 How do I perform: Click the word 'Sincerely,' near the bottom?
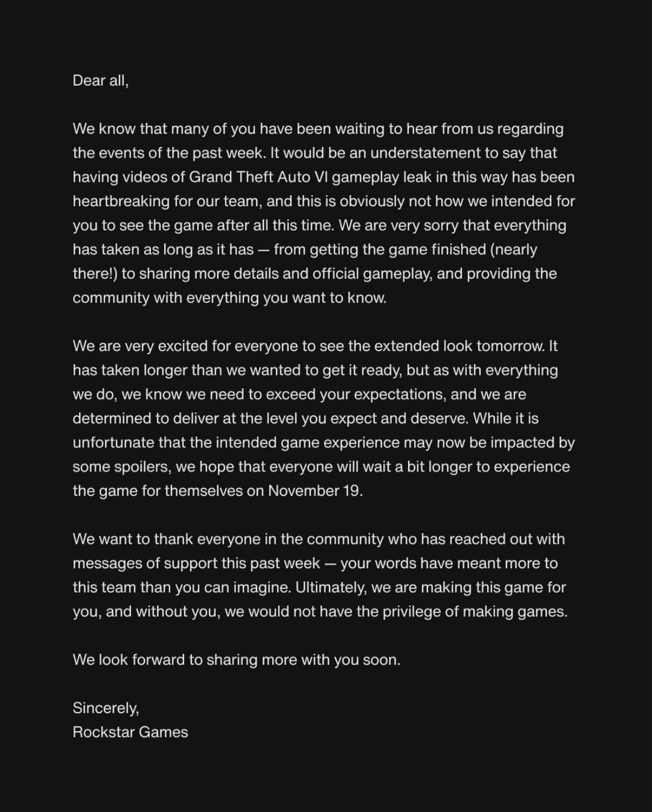click(x=106, y=708)
